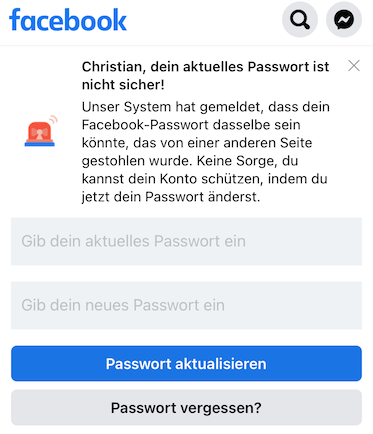This screenshot has width=373, height=434.
Task: Open the Messenger chat icon
Action: point(344,20)
